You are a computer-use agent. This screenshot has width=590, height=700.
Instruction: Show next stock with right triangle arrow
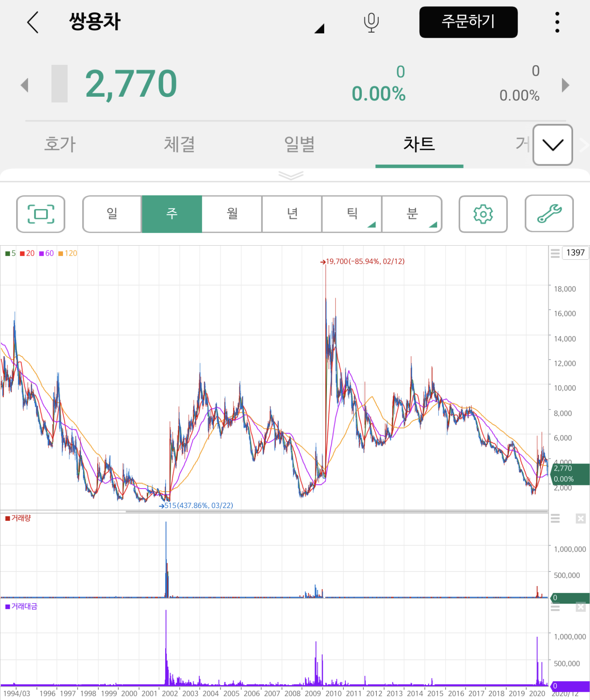[x=565, y=85]
